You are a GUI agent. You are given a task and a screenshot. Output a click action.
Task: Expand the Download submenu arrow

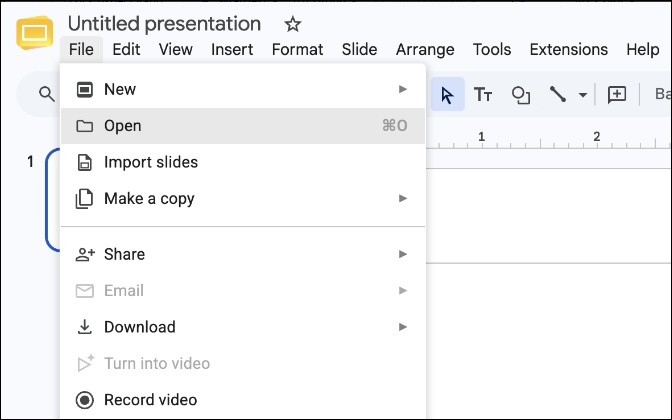[402, 327]
